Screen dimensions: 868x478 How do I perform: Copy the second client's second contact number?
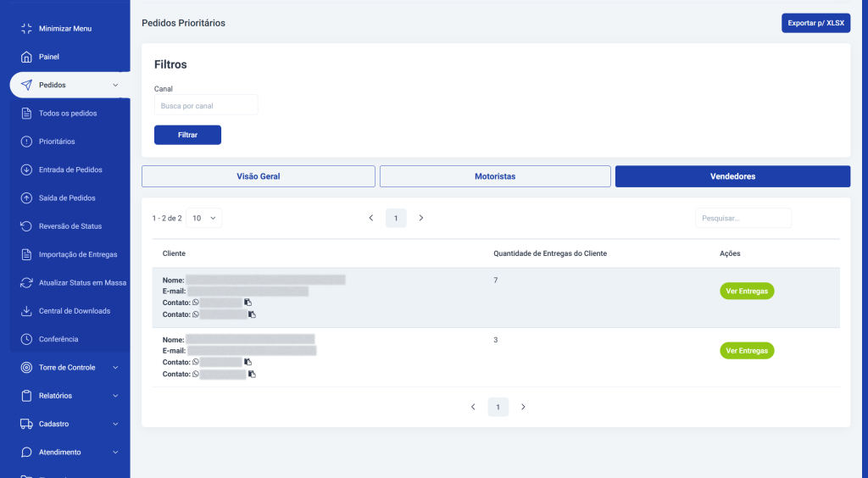click(x=252, y=375)
